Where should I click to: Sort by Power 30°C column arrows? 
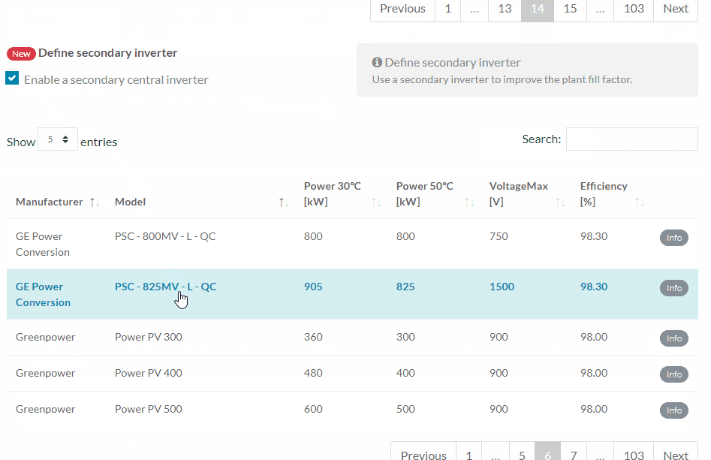click(x=376, y=202)
